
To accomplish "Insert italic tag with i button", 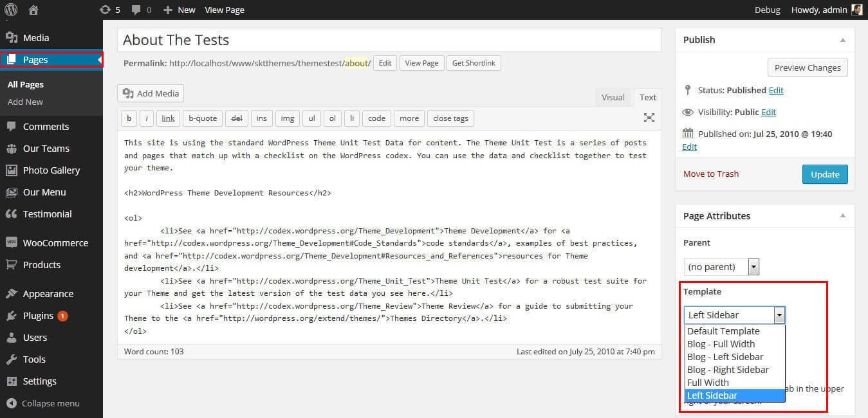I will coord(146,118).
